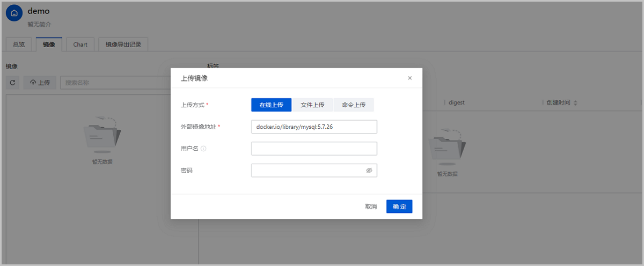Select 命令上传 upload method
The image size is (644, 266).
(x=354, y=105)
